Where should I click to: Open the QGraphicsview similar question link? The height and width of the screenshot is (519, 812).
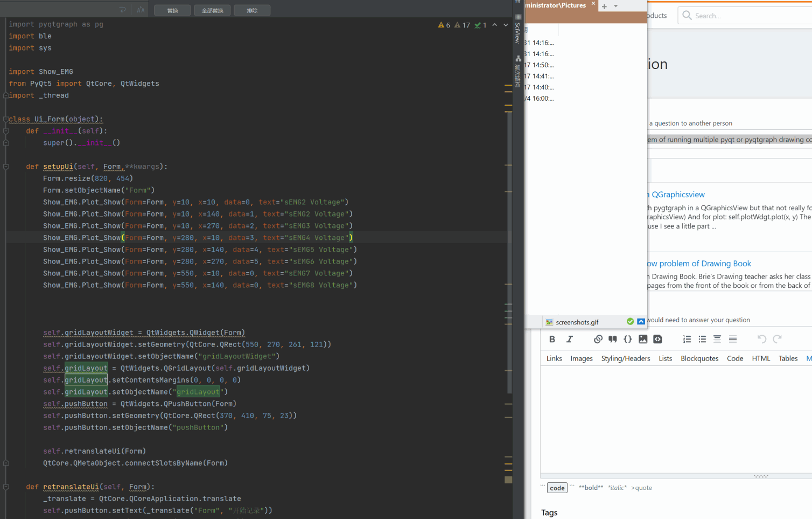(x=676, y=195)
